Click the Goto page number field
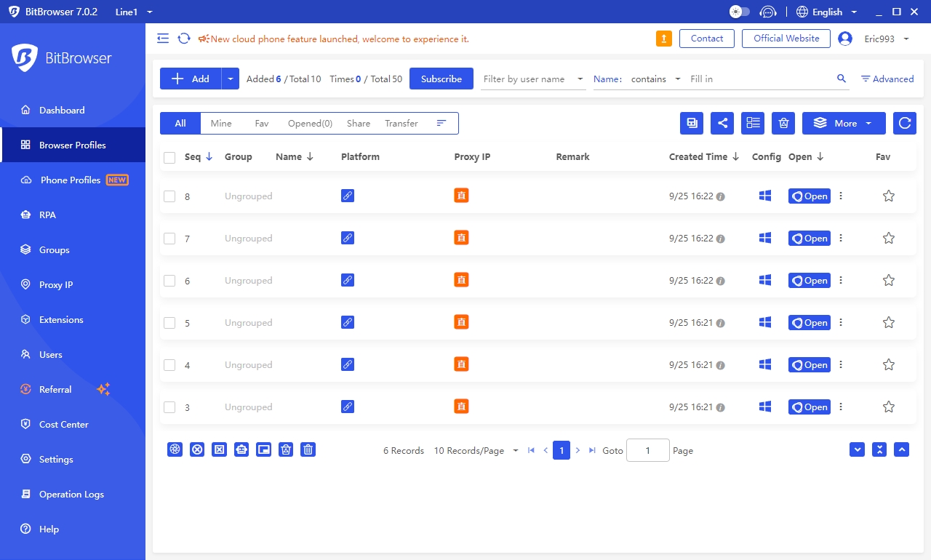This screenshot has height=560, width=931. click(647, 450)
